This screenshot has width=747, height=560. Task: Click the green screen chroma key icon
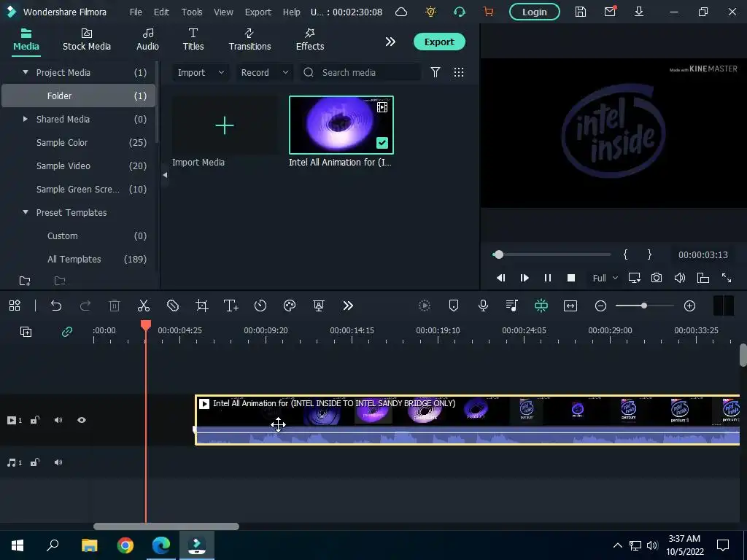pos(319,306)
